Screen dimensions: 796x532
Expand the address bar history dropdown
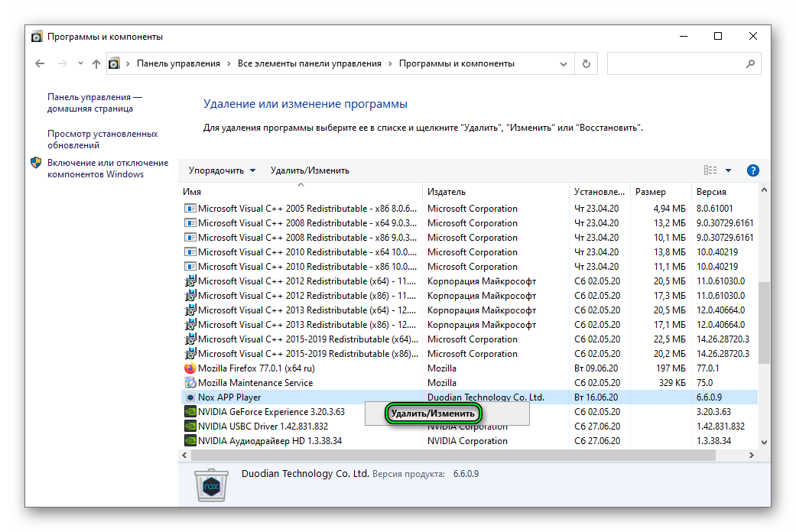563,64
